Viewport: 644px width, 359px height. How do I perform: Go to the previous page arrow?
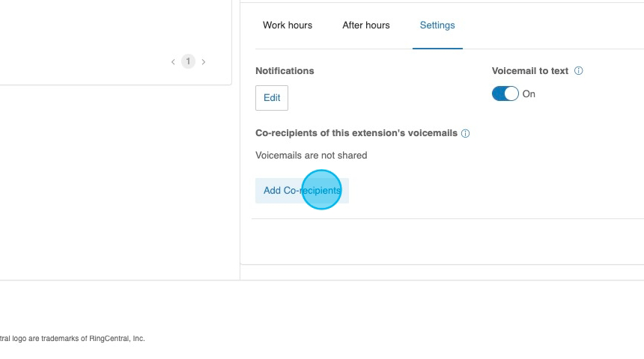tap(173, 62)
